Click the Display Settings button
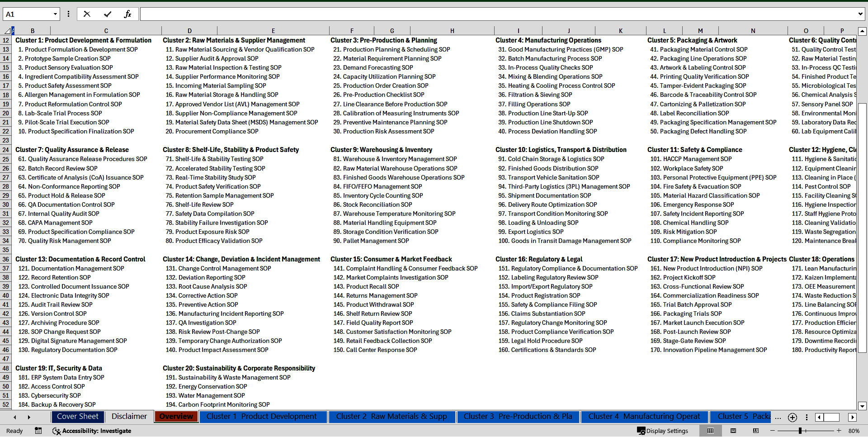Image resolution: width=868 pixels, height=437 pixels. [x=663, y=431]
